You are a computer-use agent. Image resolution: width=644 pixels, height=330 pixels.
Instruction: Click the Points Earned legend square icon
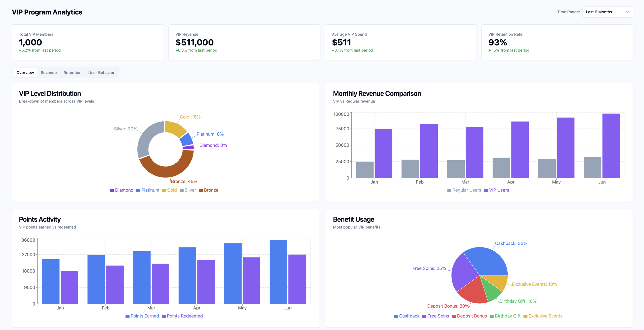(x=128, y=316)
